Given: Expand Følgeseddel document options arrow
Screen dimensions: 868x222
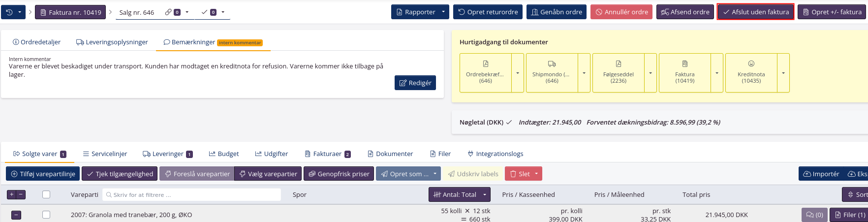Looking at the screenshot, I should coord(651,73).
